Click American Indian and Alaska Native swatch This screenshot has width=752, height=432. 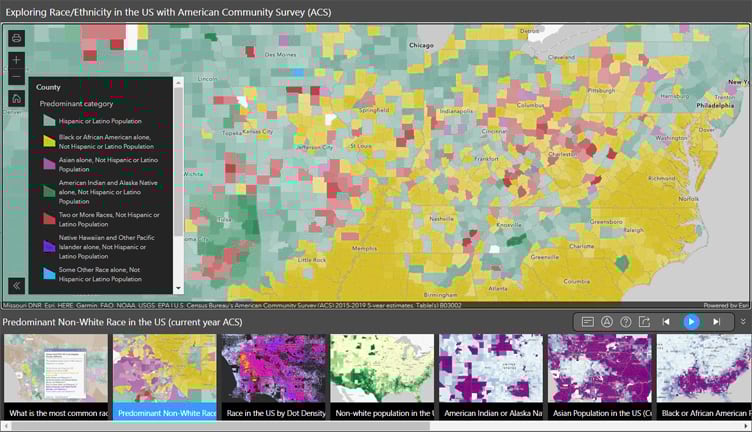(49, 191)
